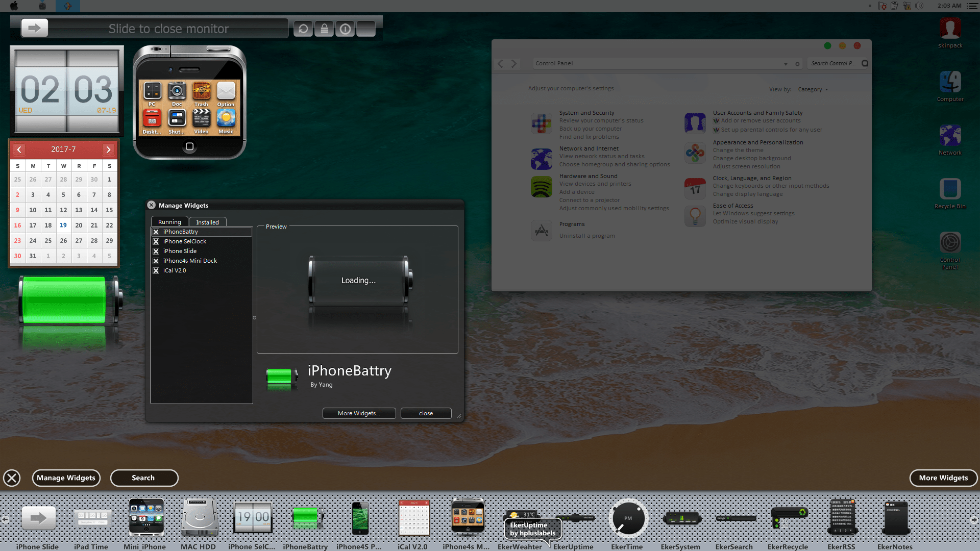Select EkerSystem widget in gallery
980x551 pixels.
(x=681, y=518)
